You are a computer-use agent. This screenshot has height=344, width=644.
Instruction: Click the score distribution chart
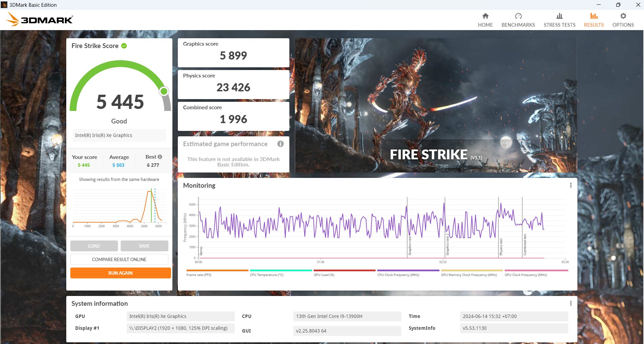(x=119, y=208)
